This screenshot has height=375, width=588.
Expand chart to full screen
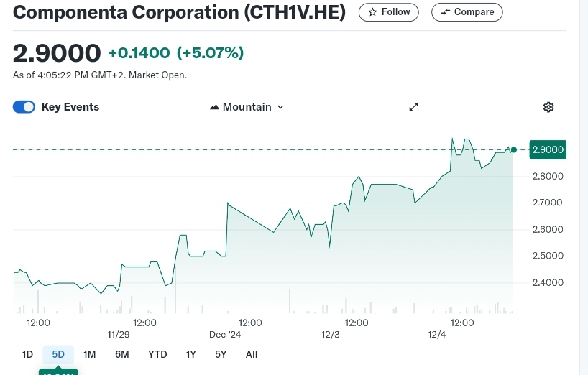(x=414, y=107)
